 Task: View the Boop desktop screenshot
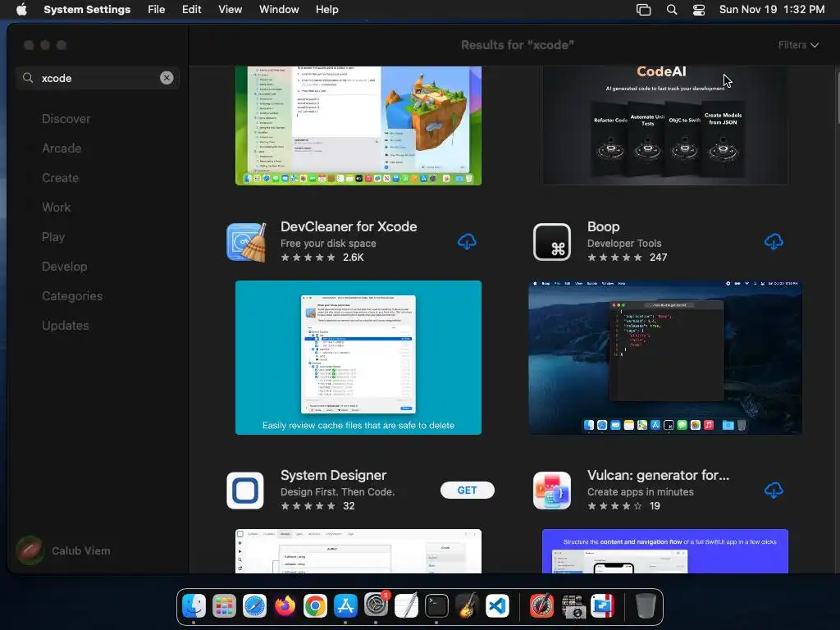point(664,358)
